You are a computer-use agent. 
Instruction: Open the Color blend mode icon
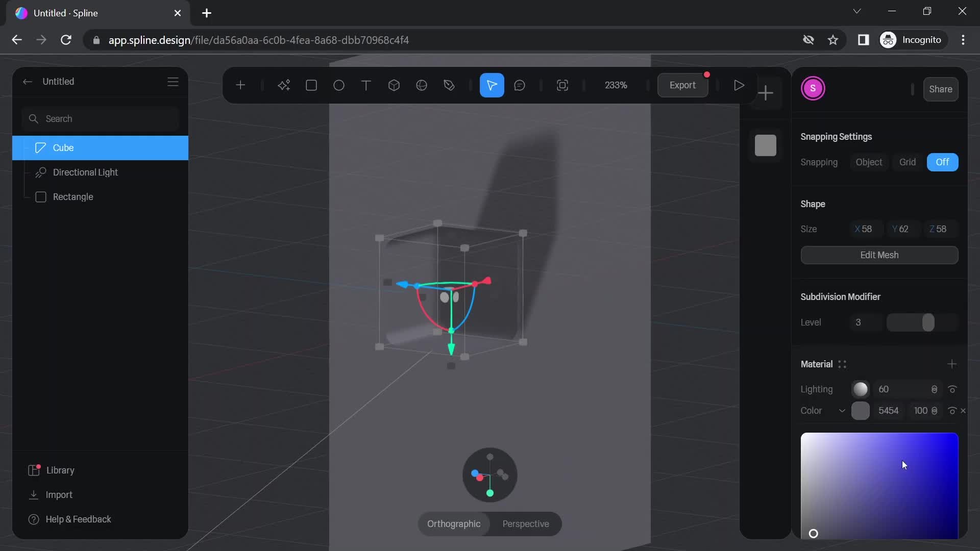click(934, 411)
